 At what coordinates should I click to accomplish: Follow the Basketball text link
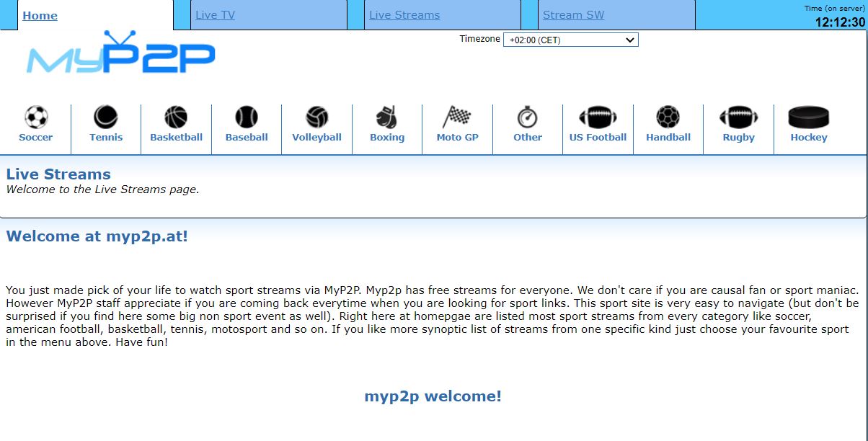(176, 137)
